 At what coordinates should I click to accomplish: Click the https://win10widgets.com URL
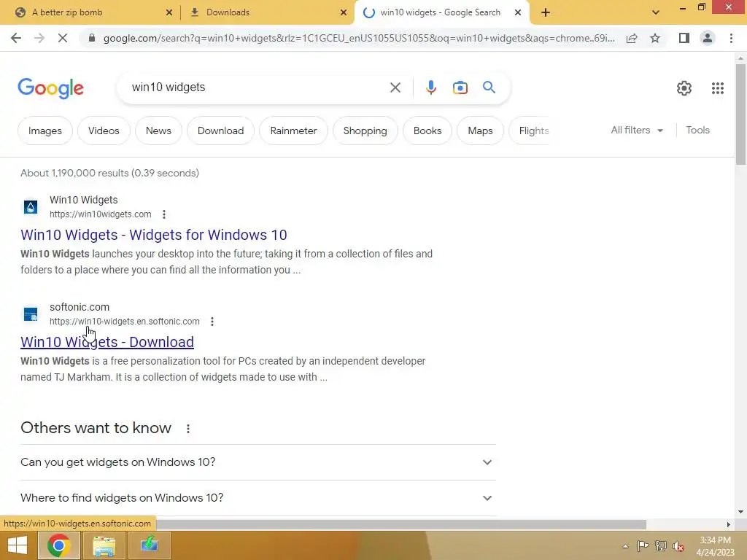pos(101,214)
